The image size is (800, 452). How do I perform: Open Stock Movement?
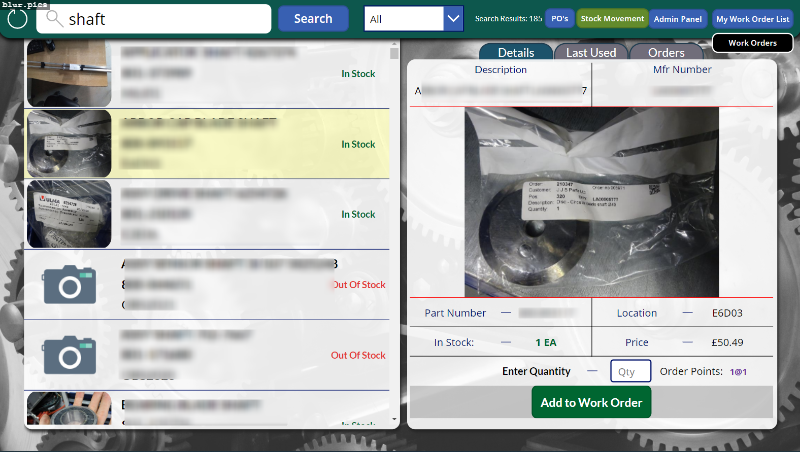612,19
